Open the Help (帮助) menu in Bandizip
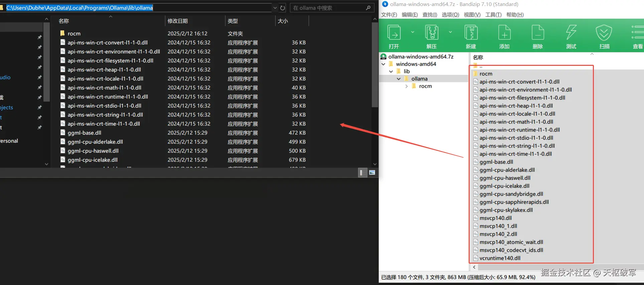Screen dimensions: 644x285 point(515,15)
